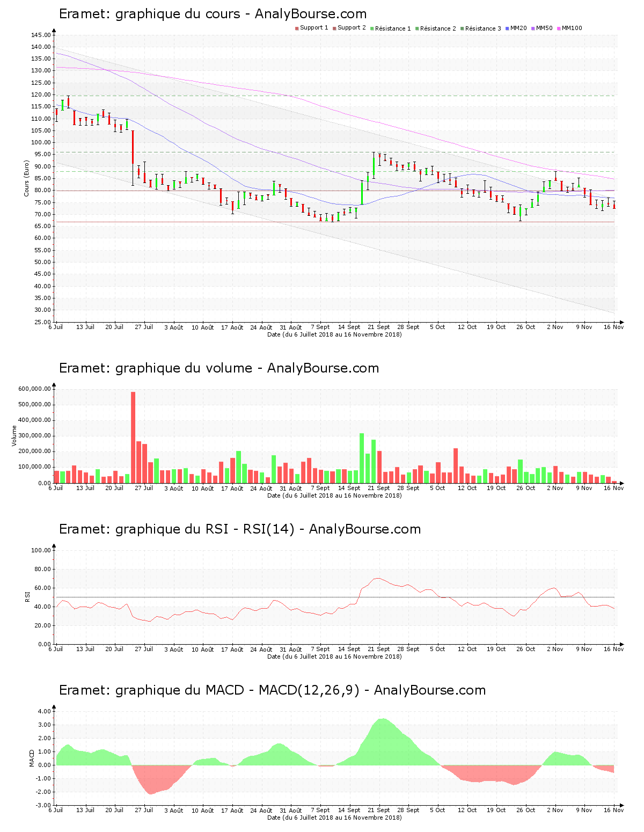Click the MM20 legend color square
Screen dimensions: 644x832
coord(507,28)
